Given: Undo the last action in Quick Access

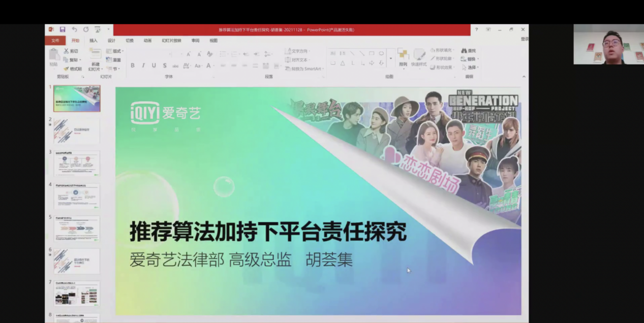Looking at the screenshot, I should [74, 29].
